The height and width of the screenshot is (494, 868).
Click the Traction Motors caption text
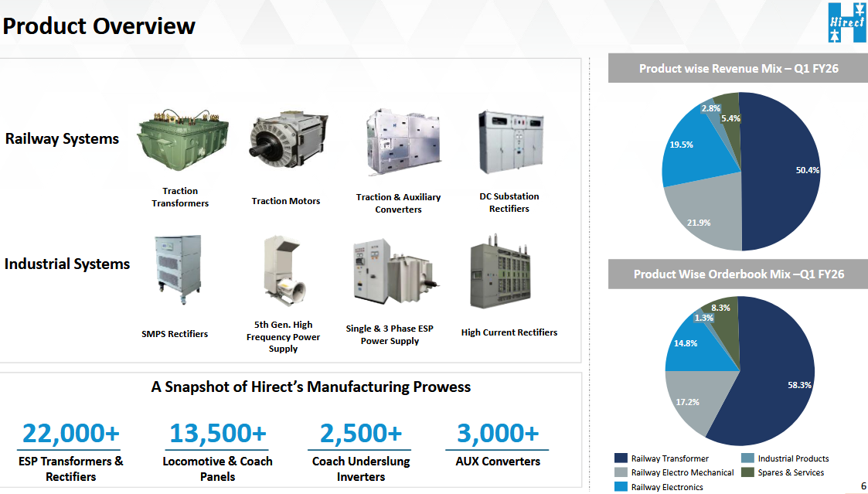[x=286, y=201]
